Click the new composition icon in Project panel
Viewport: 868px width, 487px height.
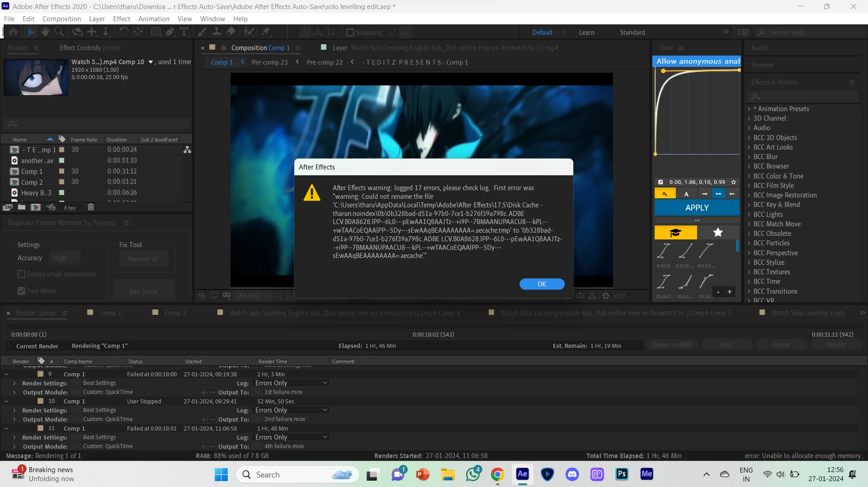(36, 207)
